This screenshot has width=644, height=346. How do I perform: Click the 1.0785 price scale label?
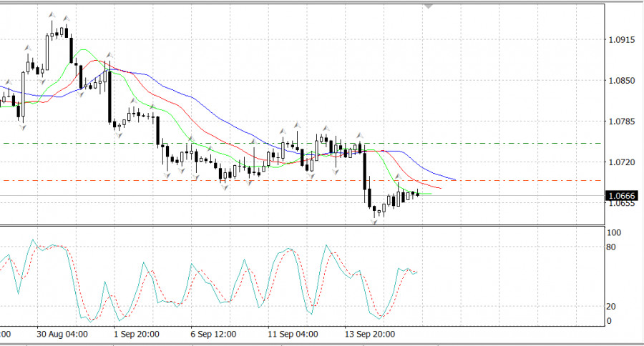tap(621, 122)
